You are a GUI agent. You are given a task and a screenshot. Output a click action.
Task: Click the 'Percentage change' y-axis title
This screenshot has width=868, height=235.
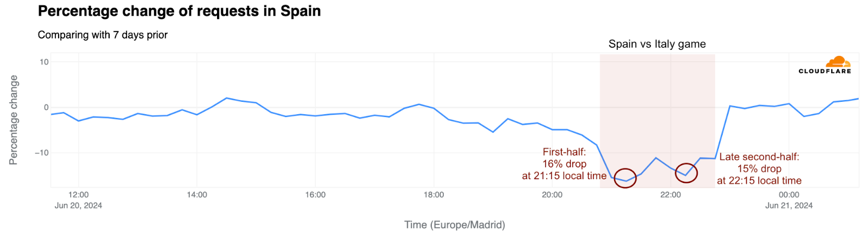point(14,120)
